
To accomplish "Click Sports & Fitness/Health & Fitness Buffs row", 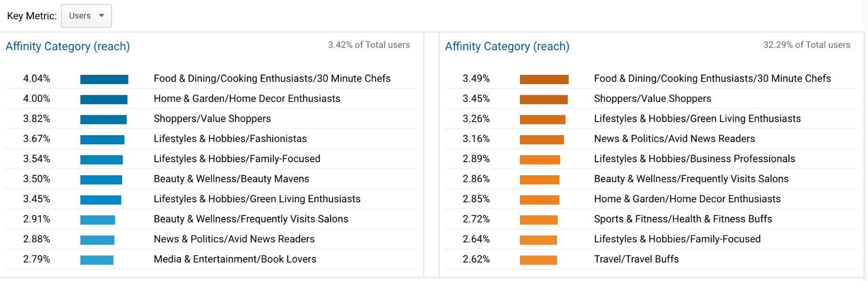I will click(x=683, y=219).
